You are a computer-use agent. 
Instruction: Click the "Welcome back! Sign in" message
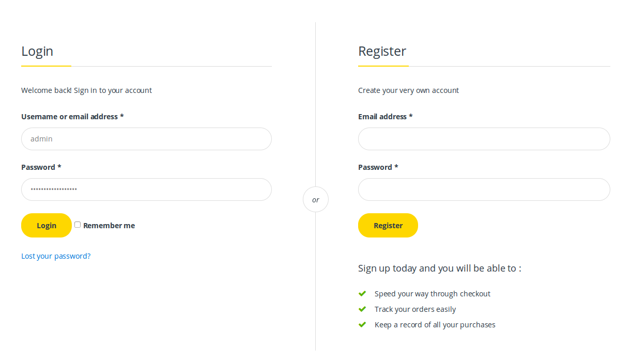[86, 90]
